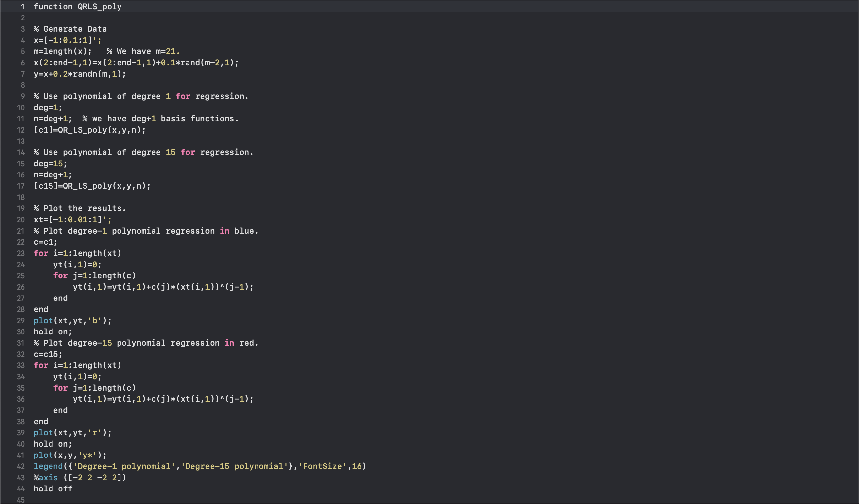The image size is (859, 504).
Task: Click line number 12 in the gutter
Action: tap(21, 130)
